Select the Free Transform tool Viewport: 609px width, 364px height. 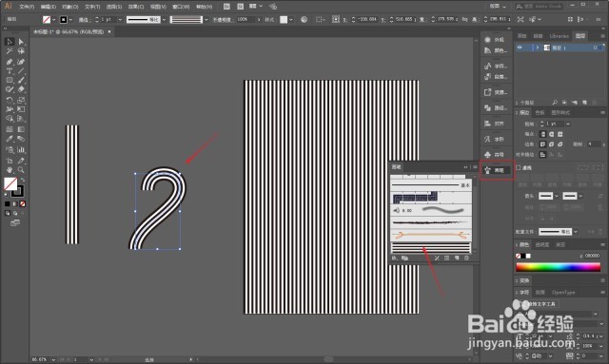point(21,109)
